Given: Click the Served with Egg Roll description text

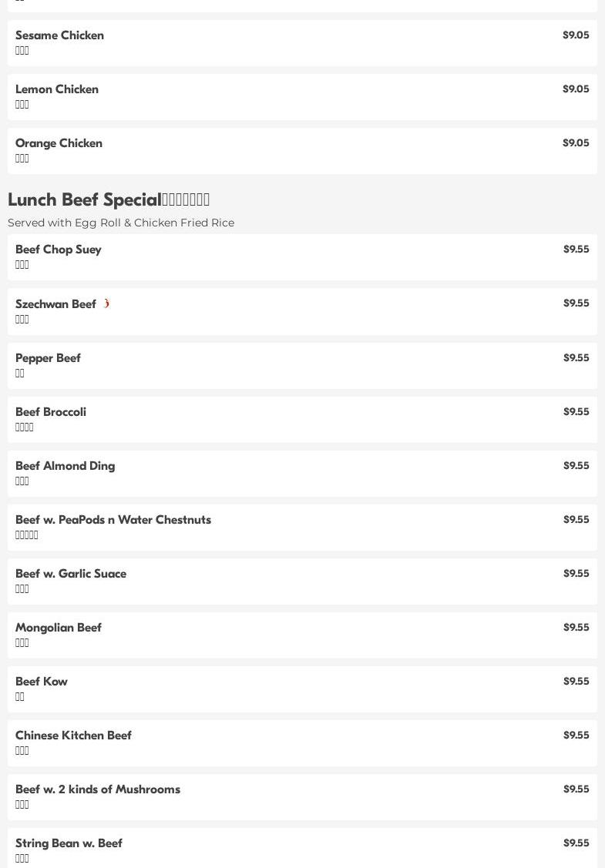Looking at the screenshot, I should click(x=121, y=223).
